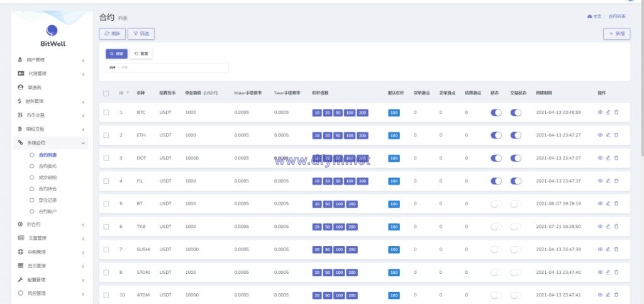This screenshot has width=644, height=304.
Task: Enable the 状态 switch for SUSHI
Action: (496, 249)
